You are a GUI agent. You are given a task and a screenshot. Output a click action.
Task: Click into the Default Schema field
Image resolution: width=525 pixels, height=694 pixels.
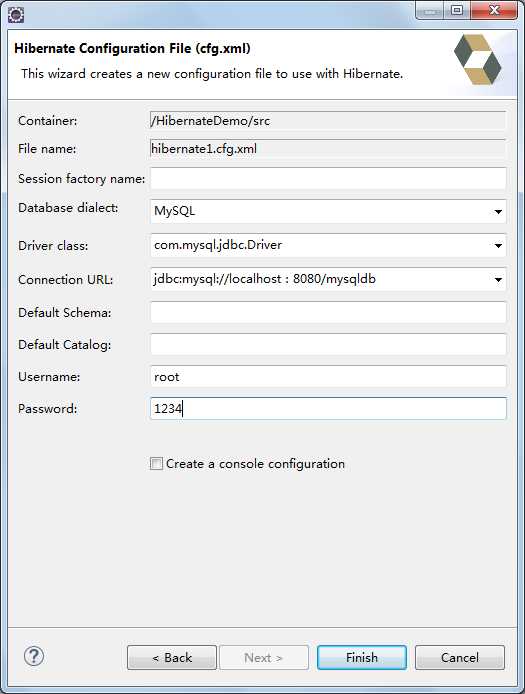coord(328,312)
